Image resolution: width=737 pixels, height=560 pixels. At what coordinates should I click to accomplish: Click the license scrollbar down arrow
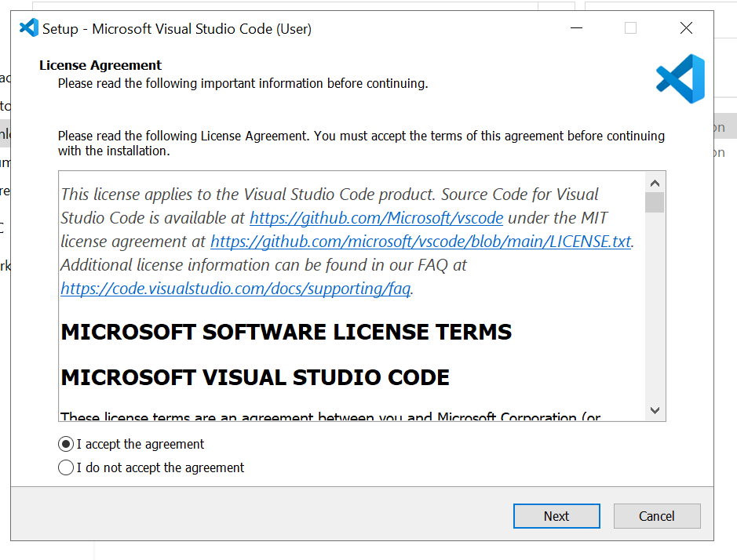point(655,410)
